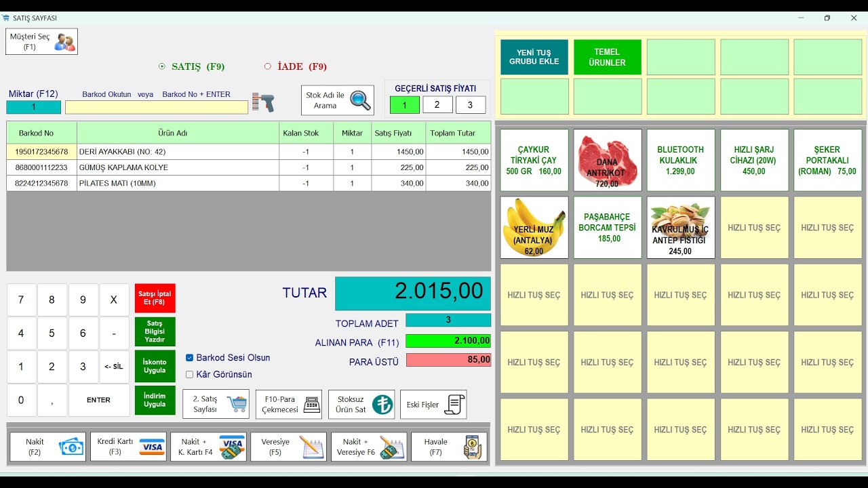Add BLUETOOTH KULAKLIK quick key

(x=681, y=160)
